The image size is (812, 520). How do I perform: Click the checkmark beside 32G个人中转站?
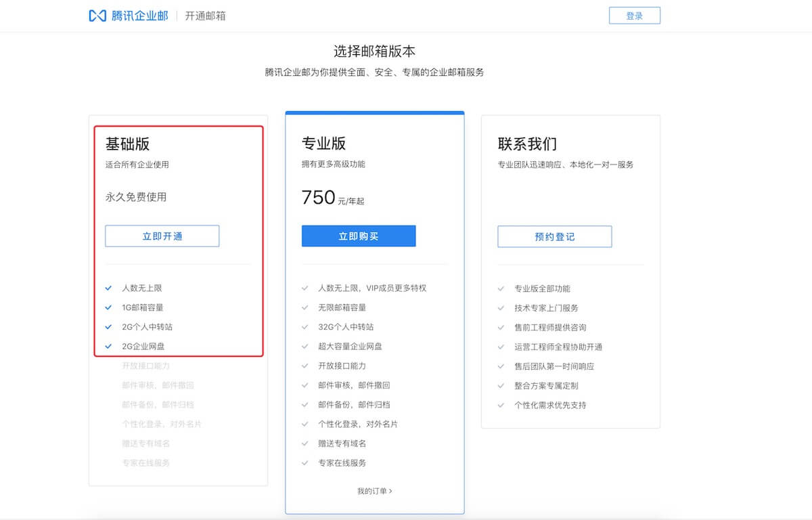(306, 326)
